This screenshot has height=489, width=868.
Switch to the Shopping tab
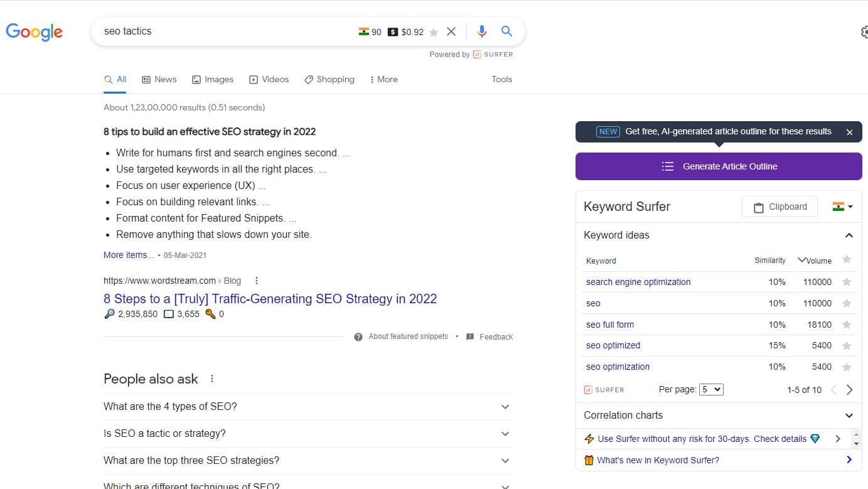[x=330, y=79]
